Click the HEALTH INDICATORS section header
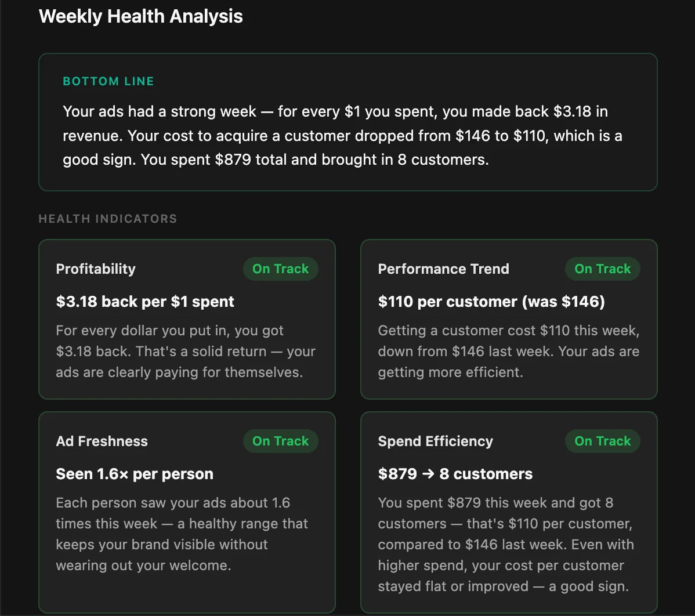 click(107, 219)
